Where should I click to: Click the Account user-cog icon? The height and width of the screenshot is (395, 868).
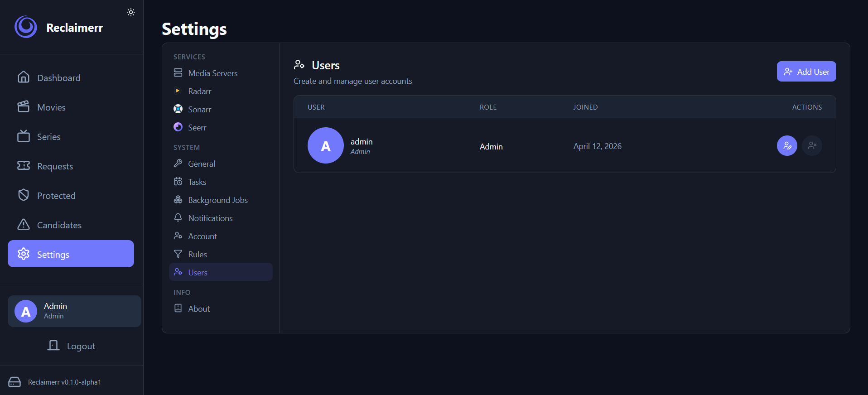(178, 236)
